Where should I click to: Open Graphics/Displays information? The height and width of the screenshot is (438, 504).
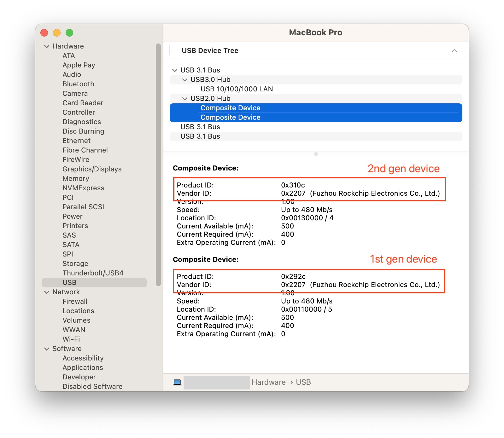92,169
